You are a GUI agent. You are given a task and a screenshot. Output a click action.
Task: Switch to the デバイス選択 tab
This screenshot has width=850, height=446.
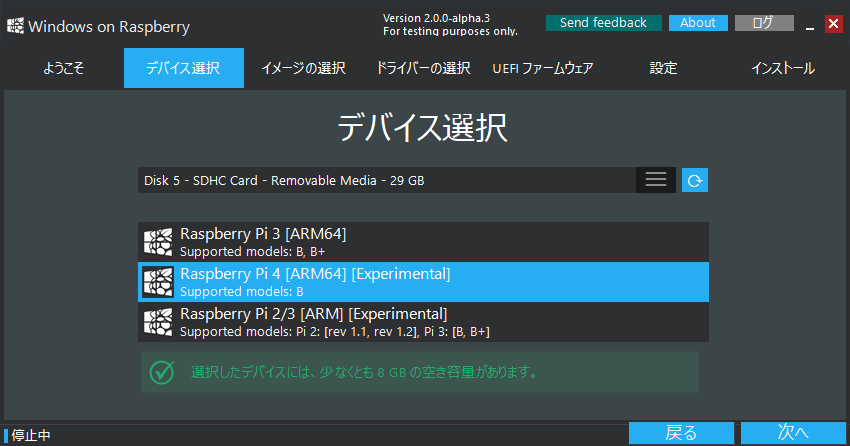pos(184,68)
